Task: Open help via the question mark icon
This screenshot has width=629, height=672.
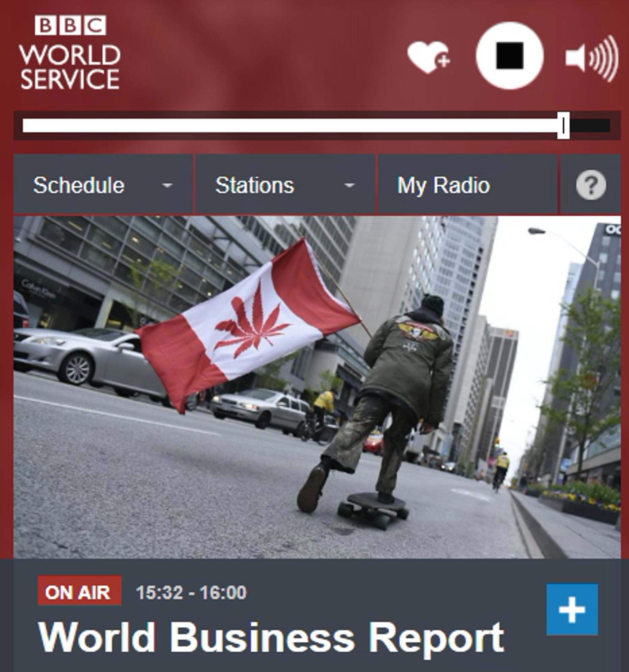Action: [590, 185]
